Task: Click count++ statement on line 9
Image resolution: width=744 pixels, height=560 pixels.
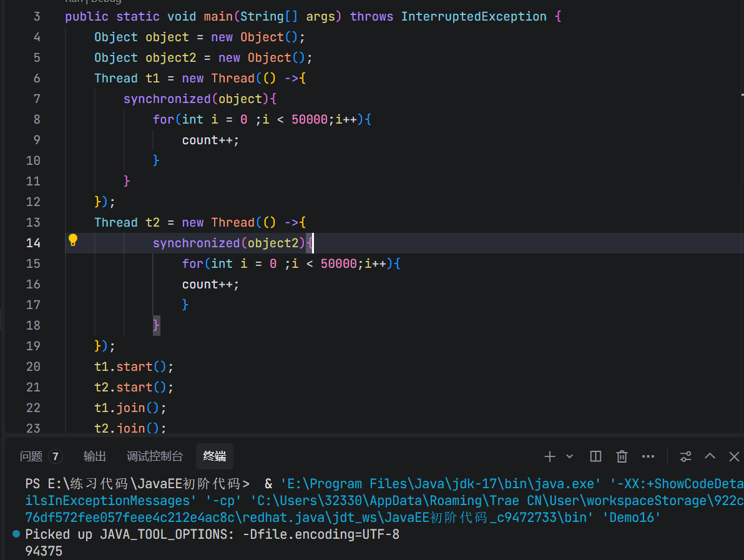Action: [x=210, y=140]
